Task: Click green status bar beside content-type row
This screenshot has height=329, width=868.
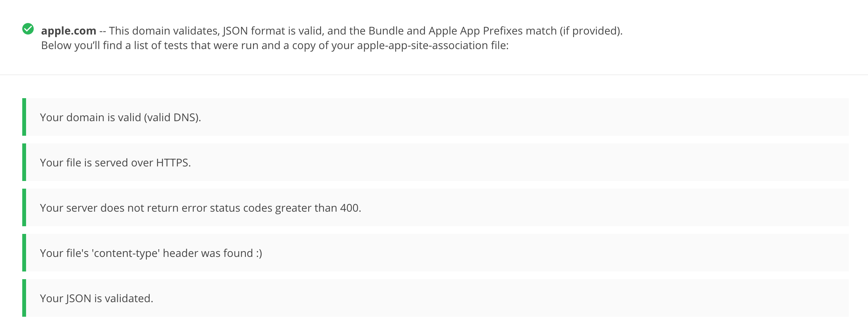Action: [24, 253]
